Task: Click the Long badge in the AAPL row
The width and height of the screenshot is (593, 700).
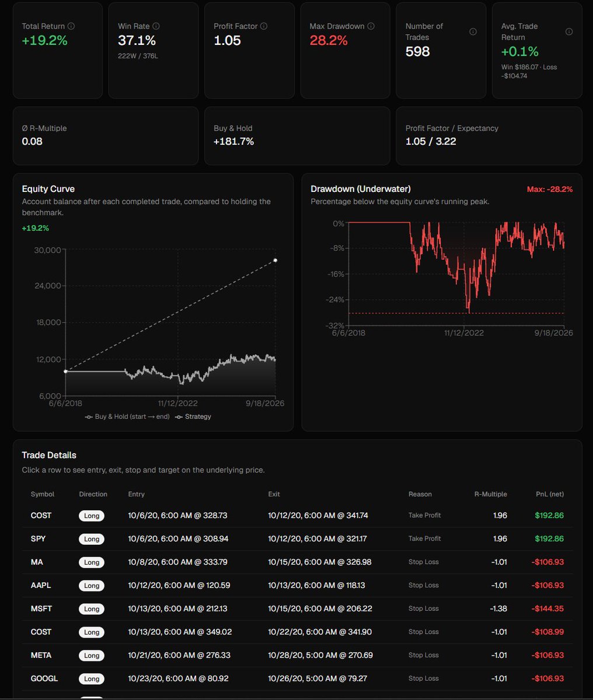Action: [x=92, y=586]
